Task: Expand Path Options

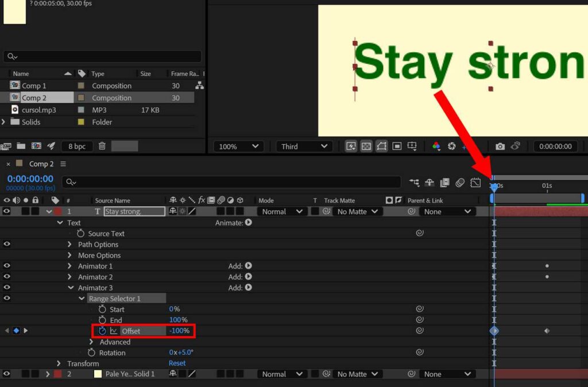Action: click(69, 244)
